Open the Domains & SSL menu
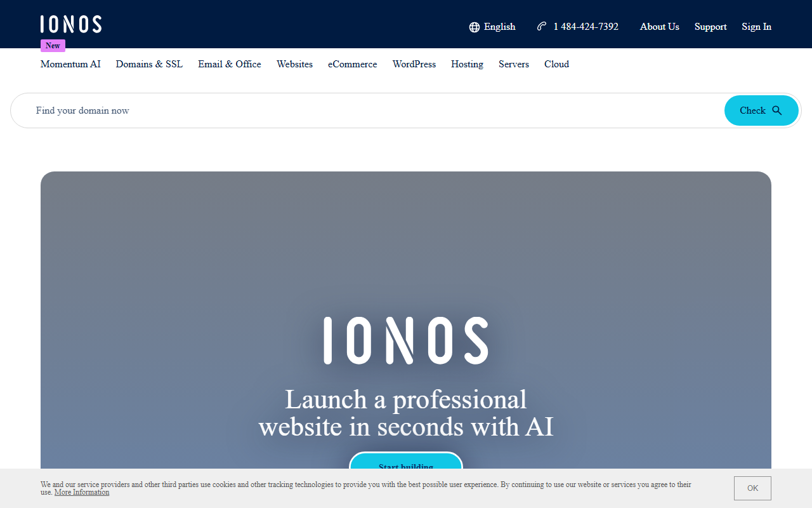Screen dimensions: 812x508 149,64
